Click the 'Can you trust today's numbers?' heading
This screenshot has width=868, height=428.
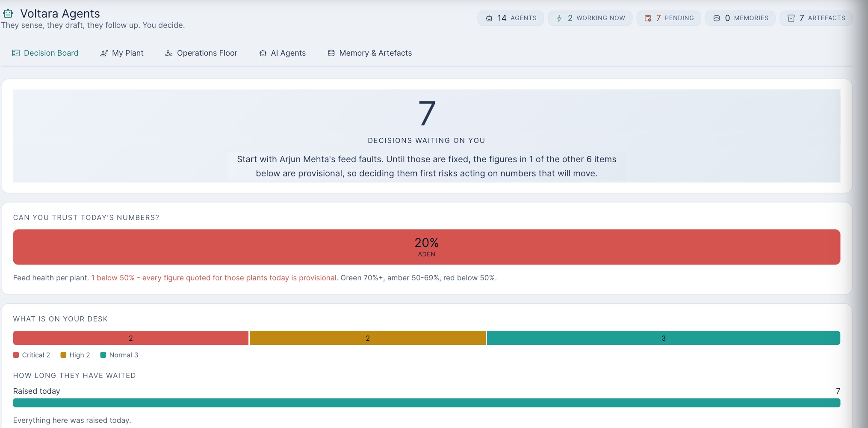coord(86,217)
